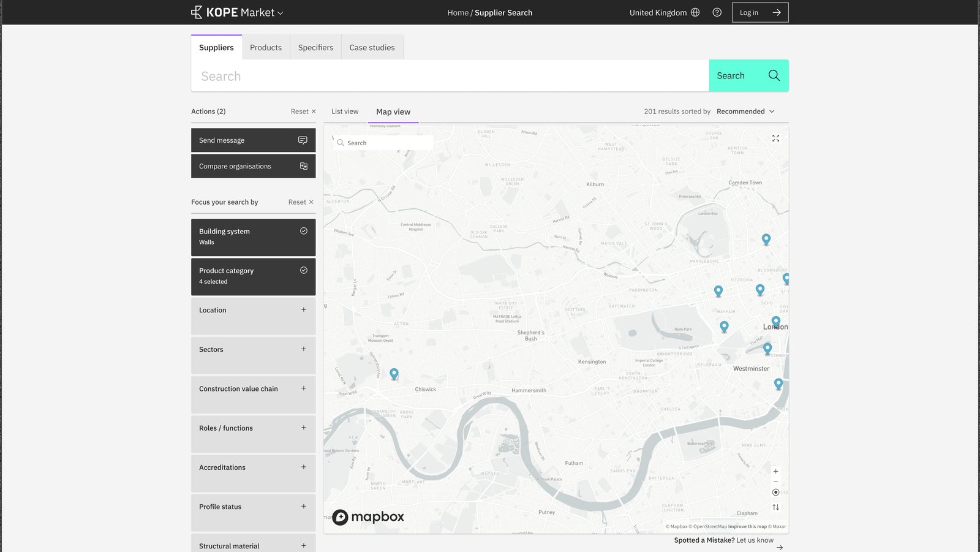Toggle the Product category 4 selected filter
The width and height of the screenshot is (980, 552).
click(x=253, y=276)
